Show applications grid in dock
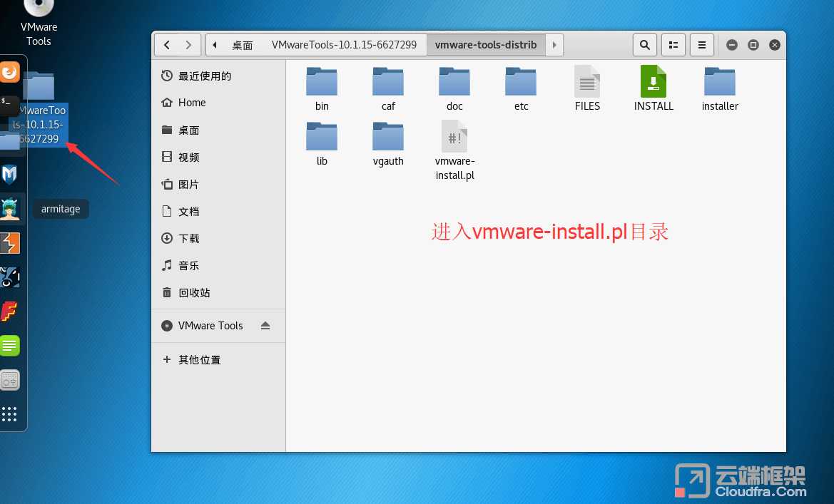 (9, 413)
